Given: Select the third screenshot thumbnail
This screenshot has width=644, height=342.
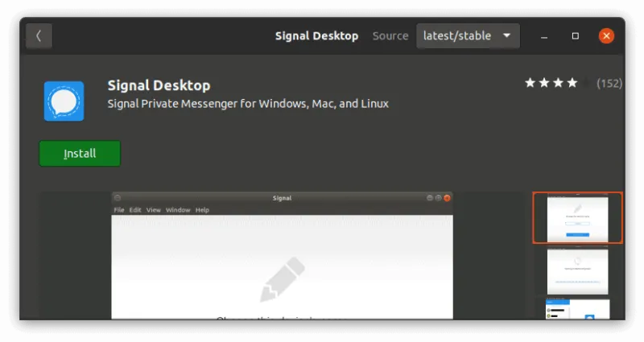Looking at the screenshot, I should pos(577,309).
